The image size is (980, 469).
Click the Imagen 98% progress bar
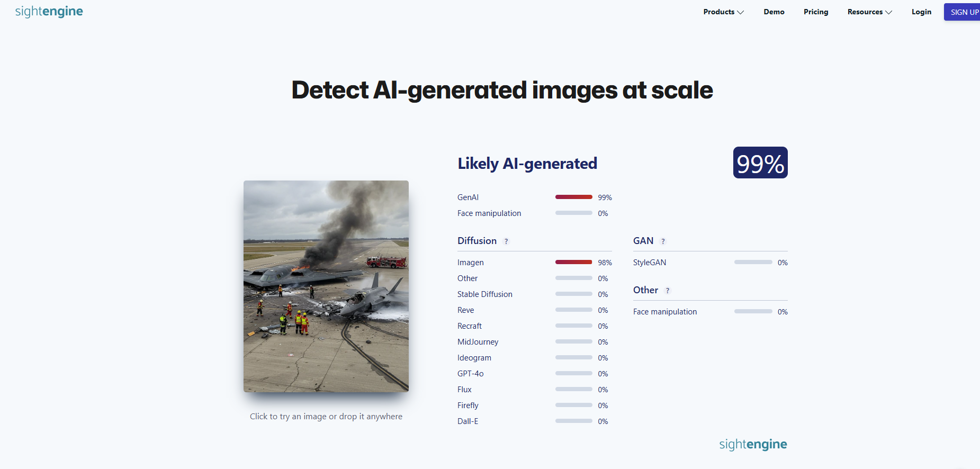coord(574,262)
